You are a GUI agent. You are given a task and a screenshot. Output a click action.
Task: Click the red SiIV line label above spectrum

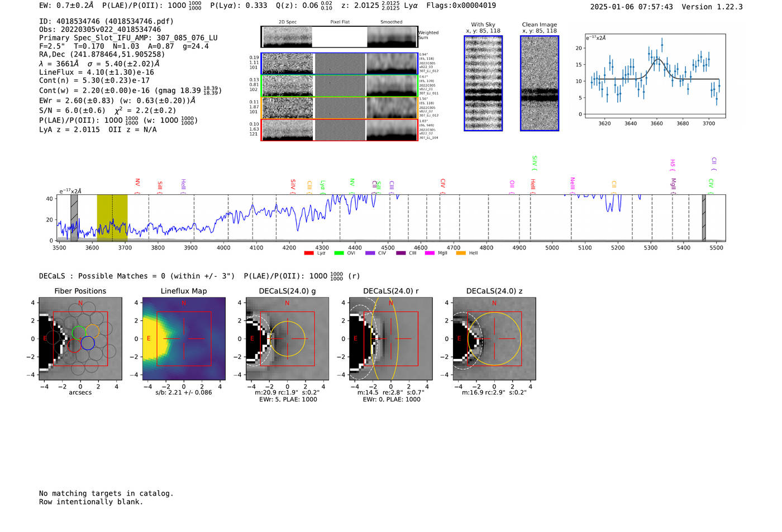pos(293,186)
